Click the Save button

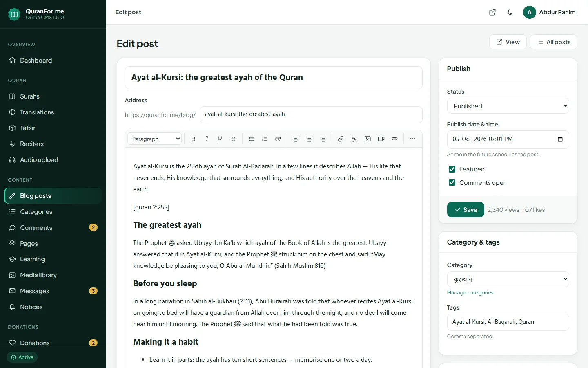[465, 210]
